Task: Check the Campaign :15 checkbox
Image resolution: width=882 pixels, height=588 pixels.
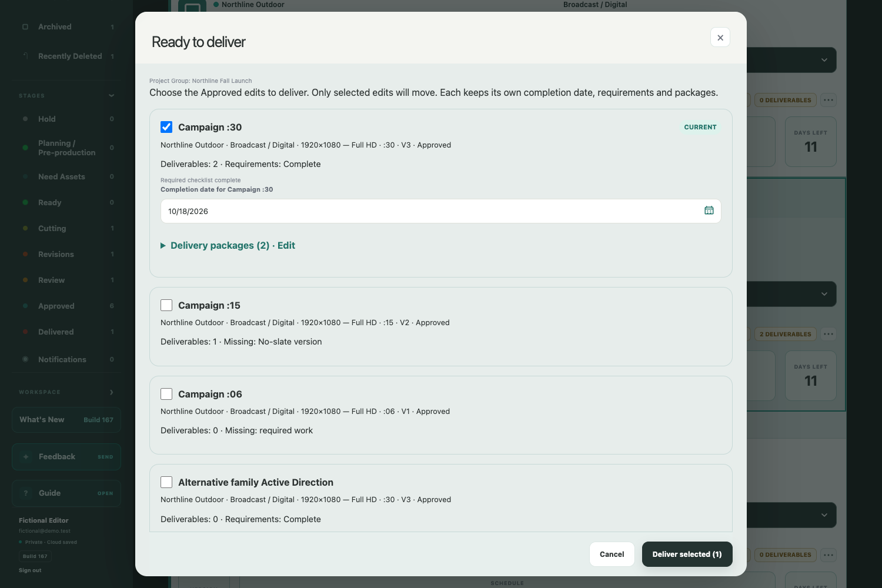Action: [x=166, y=305]
